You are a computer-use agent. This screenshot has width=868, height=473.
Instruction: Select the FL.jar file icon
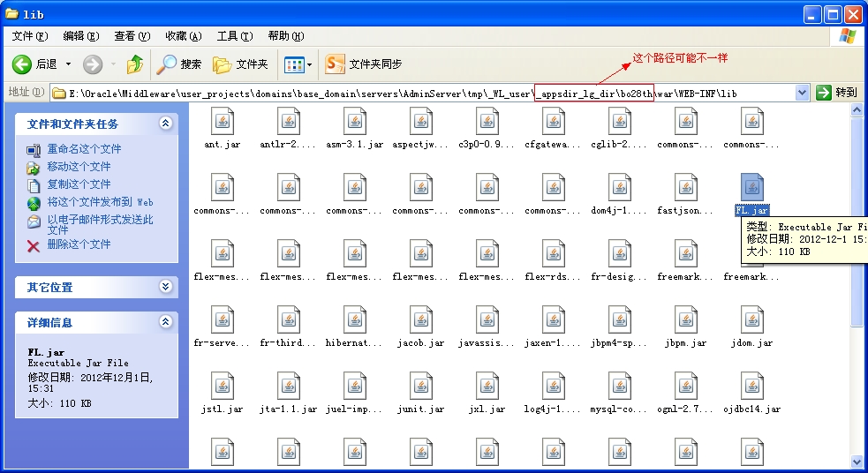click(x=751, y=187)
